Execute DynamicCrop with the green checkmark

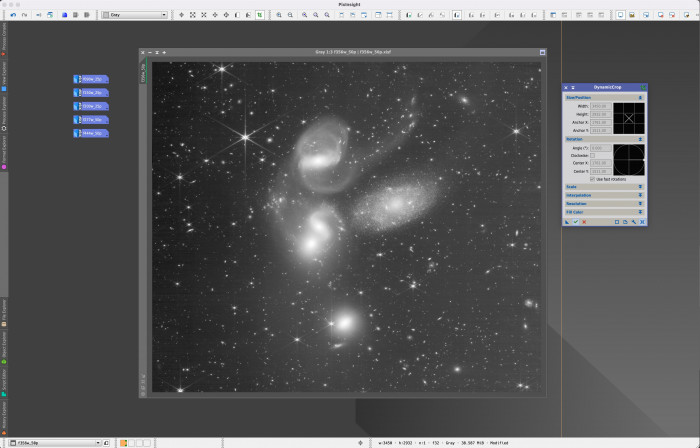click(577, 222)
